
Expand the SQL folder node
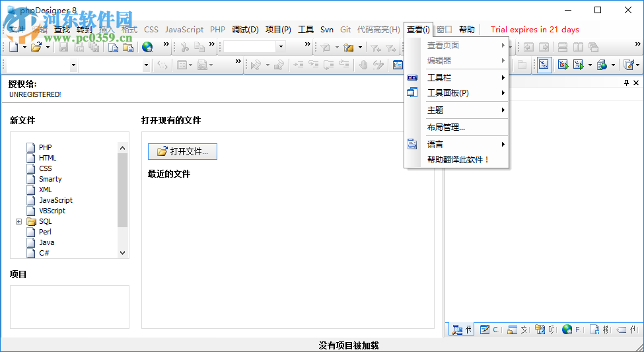point(18,221)
